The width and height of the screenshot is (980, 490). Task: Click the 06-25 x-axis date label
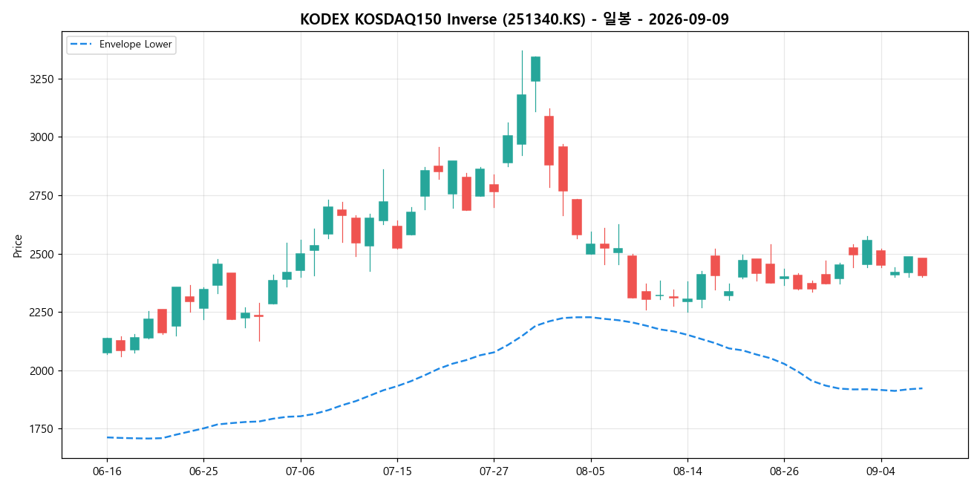pos(204,471)
